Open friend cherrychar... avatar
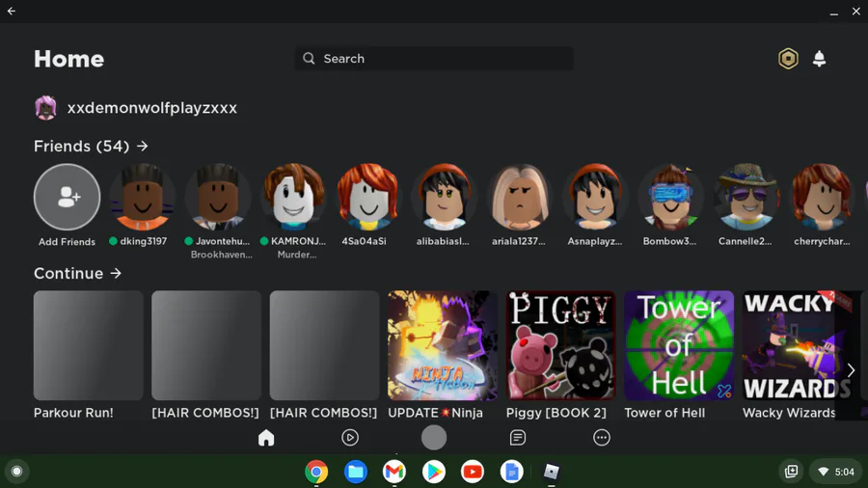 click(x=822, y=197)
